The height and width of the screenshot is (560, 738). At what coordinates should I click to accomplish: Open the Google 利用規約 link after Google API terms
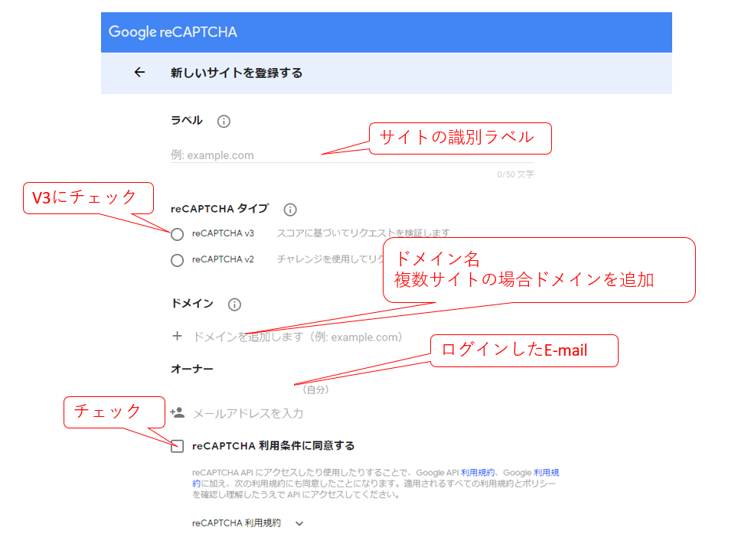pos(546,474)
